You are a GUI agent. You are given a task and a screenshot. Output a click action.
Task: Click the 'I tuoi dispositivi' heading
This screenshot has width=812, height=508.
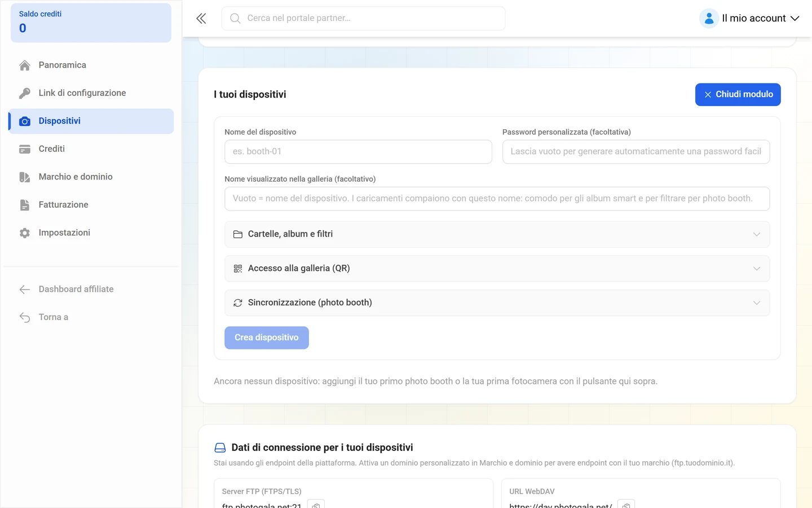tap(250, 94)
